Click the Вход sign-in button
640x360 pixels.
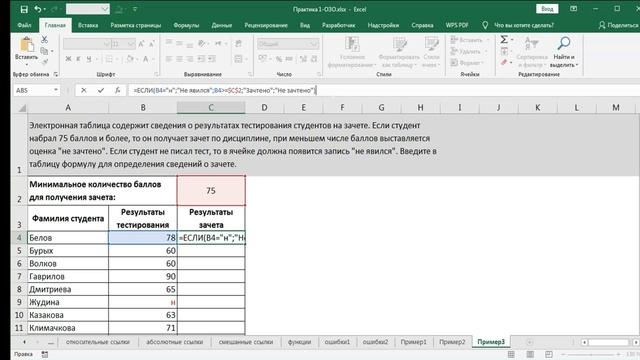point(547,9)
